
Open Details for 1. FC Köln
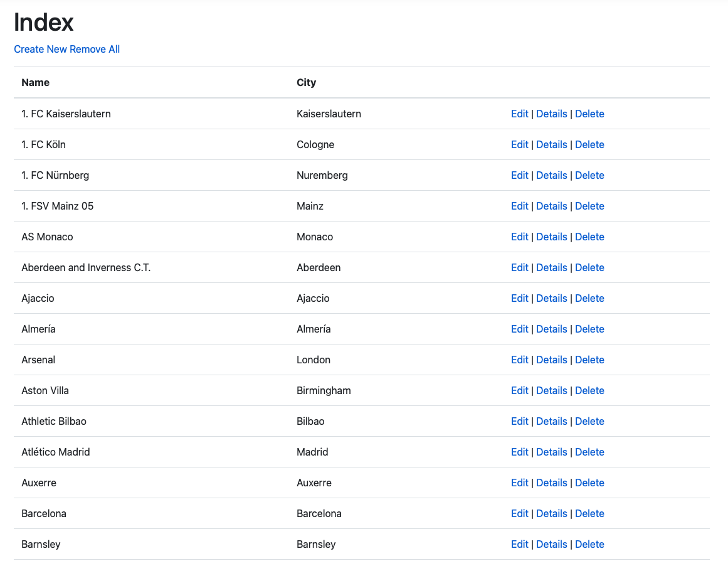tap(552, 144)
